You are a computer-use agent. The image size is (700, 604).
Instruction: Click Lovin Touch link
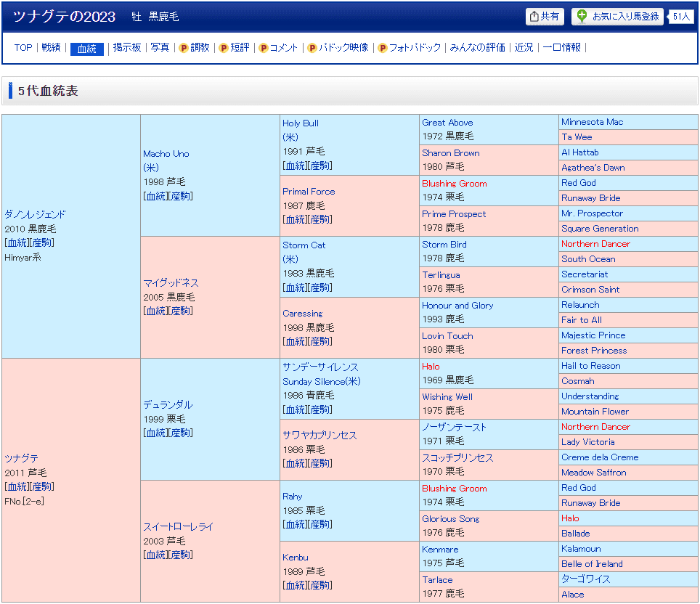pos(447,335)
